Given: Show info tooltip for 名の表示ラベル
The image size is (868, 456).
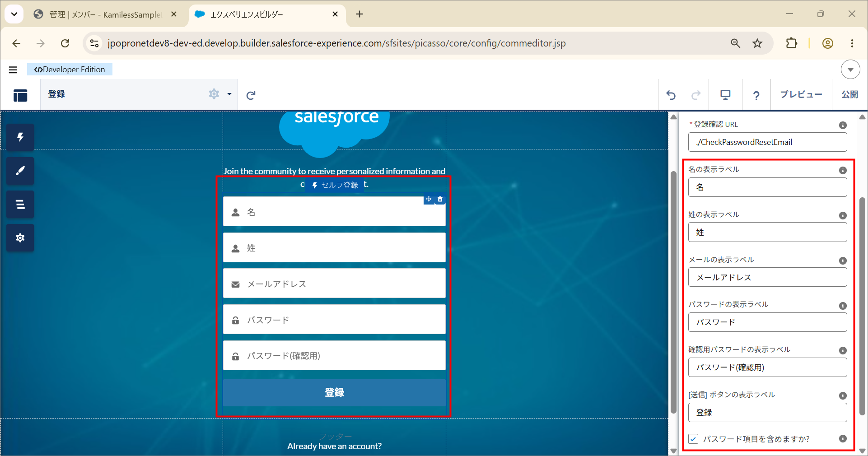Looking at the screenshot, I should tap(843, 170).
